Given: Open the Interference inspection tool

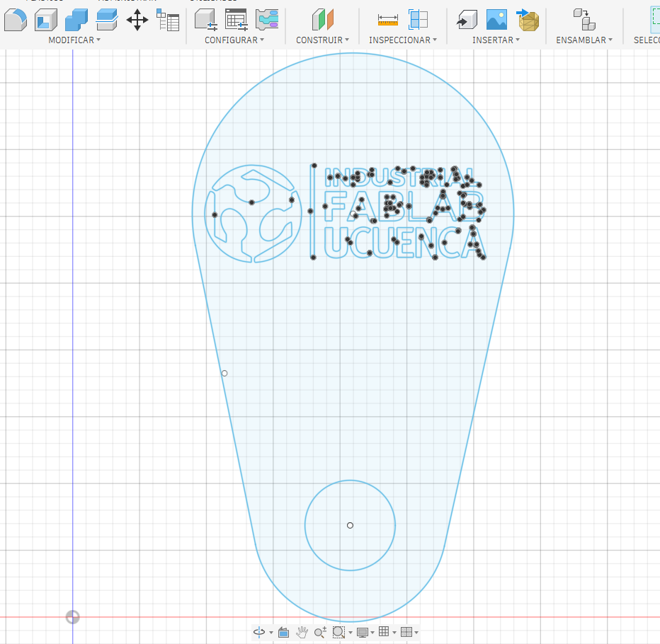Looking at the screenshot, I should click(x=418, y=20).
